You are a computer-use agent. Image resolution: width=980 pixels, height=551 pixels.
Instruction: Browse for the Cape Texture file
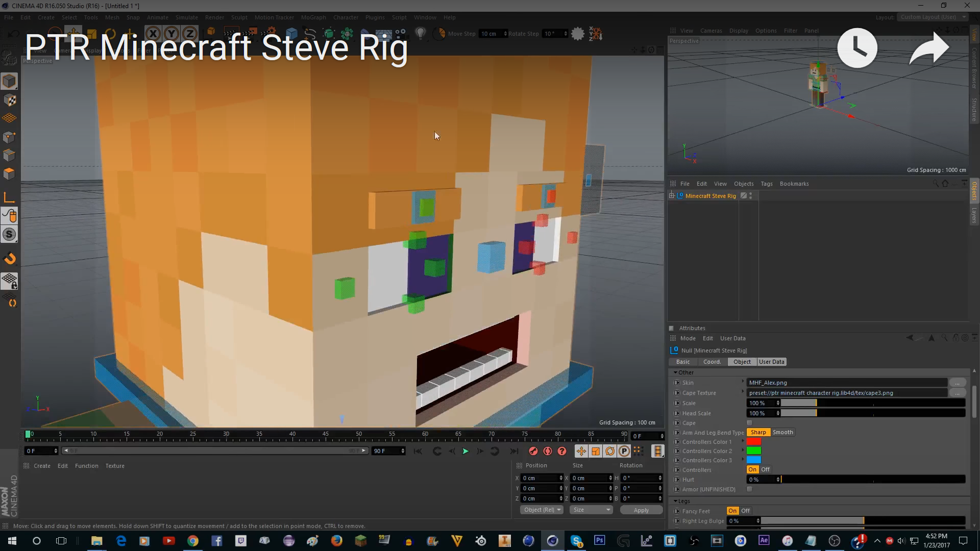(957, 393)
